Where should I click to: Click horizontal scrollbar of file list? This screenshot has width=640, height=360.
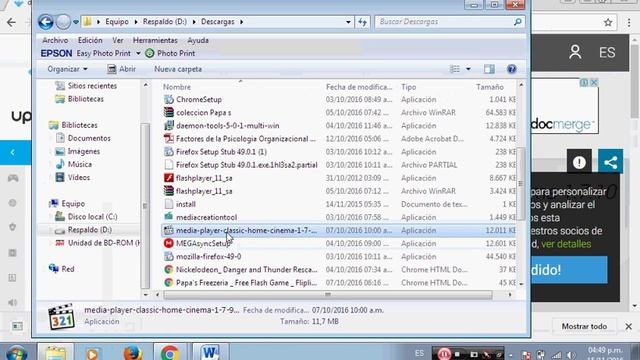pyautogui.click(x=328, y=294)
